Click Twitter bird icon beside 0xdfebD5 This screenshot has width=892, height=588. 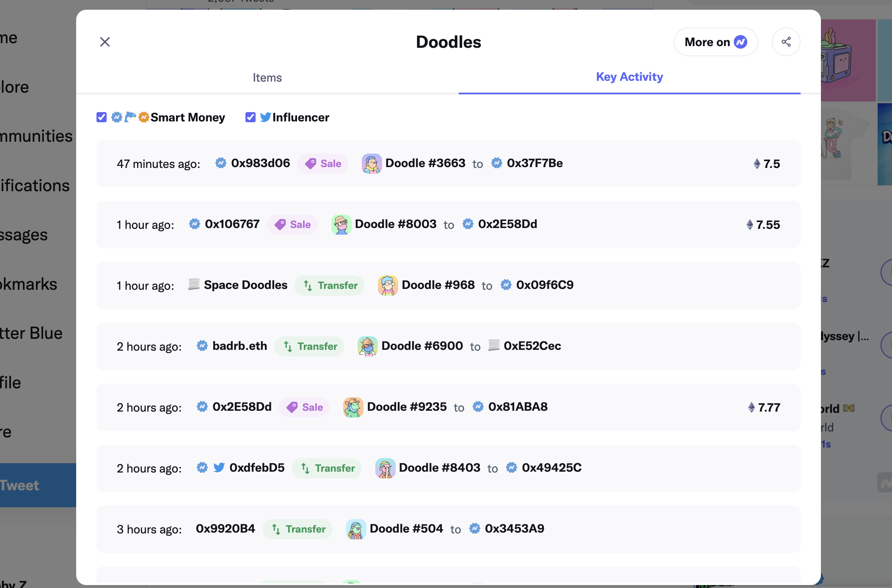coord(219,468)
